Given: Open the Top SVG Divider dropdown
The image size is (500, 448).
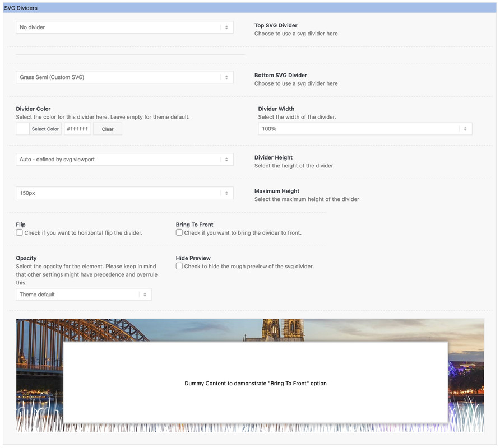Looking at the screenshot, I should tap(124, 27).
